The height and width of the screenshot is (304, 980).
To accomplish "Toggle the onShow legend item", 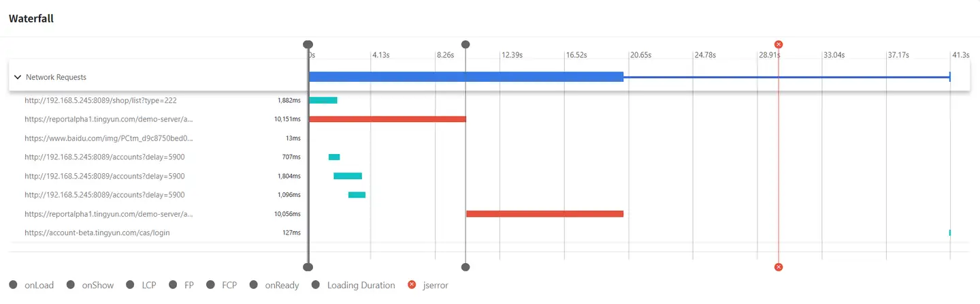I will point(90,285).
